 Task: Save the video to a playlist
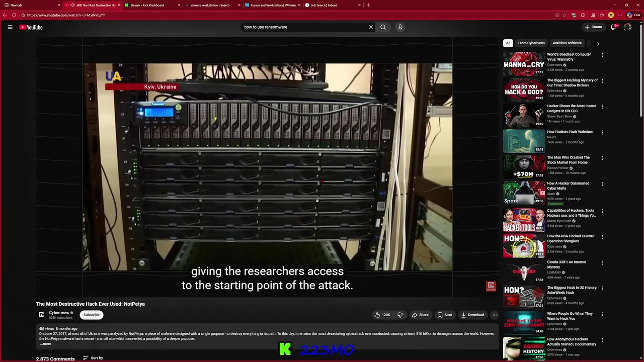tap(445, 315)
